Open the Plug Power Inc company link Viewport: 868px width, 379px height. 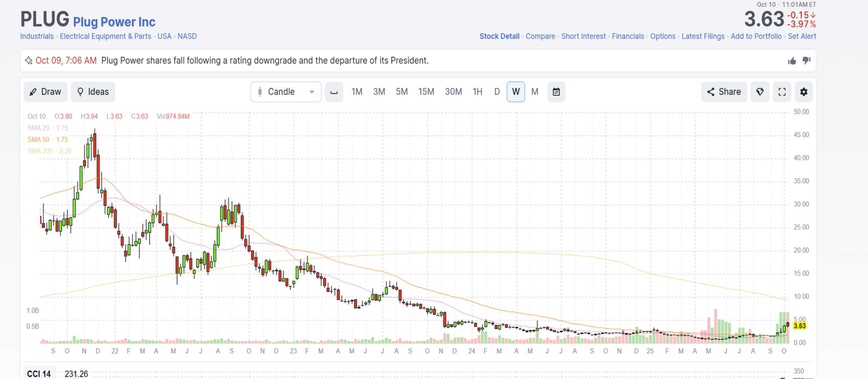pyautogui.click(x=114, y=22)
